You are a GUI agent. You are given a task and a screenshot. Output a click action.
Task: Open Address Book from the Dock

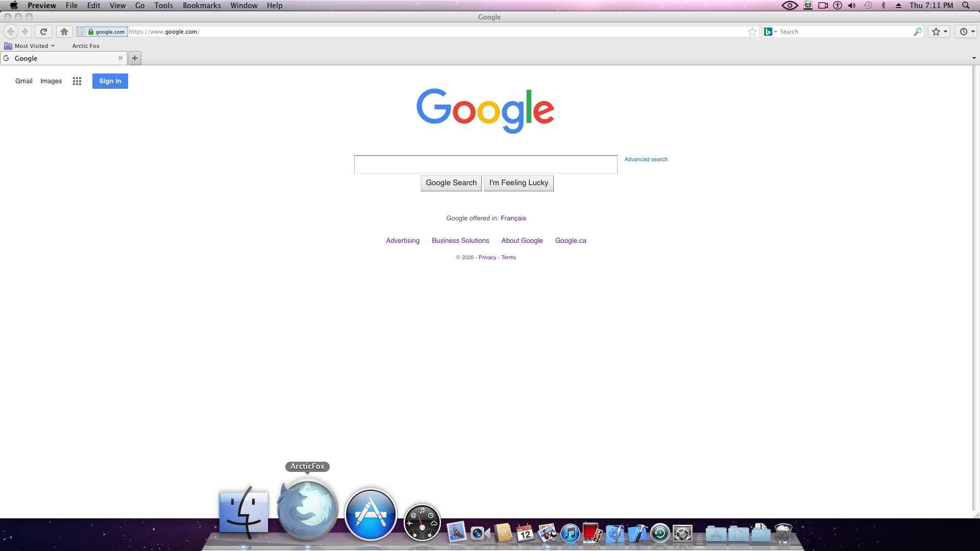pos(503,533)
